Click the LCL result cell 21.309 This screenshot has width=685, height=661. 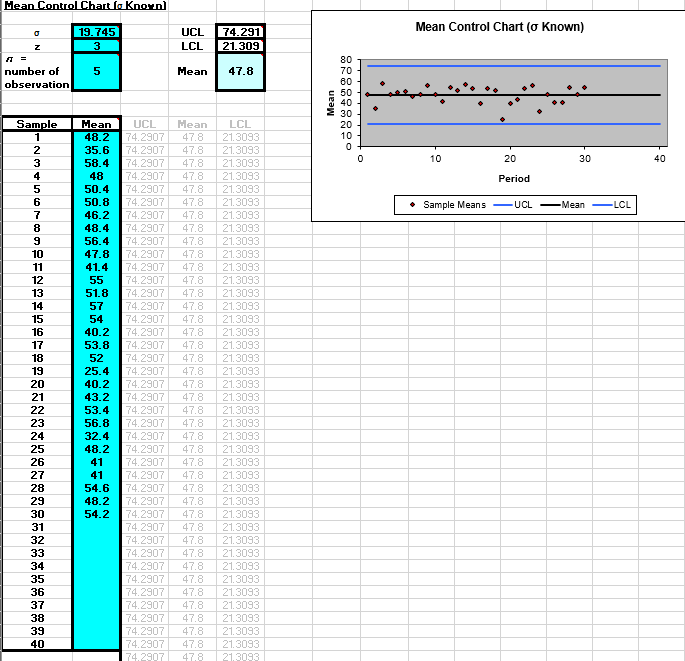click(x=241, y=46)
